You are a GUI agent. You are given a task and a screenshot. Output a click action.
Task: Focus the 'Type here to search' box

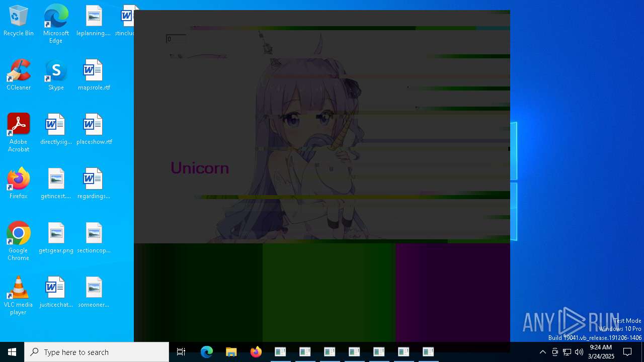(x=97, y=352)
